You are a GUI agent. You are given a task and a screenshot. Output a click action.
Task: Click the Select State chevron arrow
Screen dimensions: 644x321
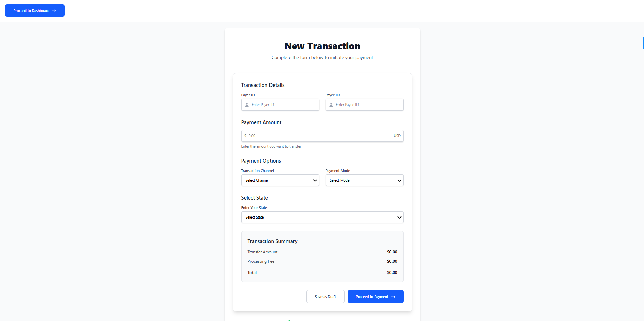[x=399, y=218]
